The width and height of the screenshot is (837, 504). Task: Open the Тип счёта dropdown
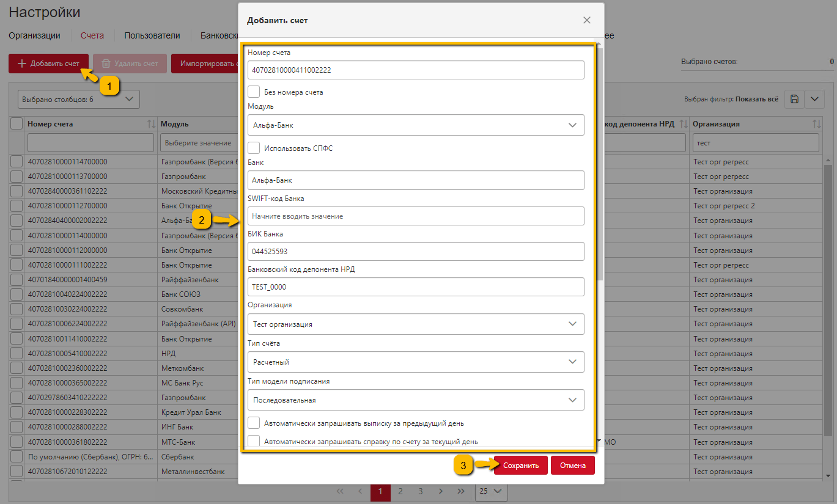416,362
